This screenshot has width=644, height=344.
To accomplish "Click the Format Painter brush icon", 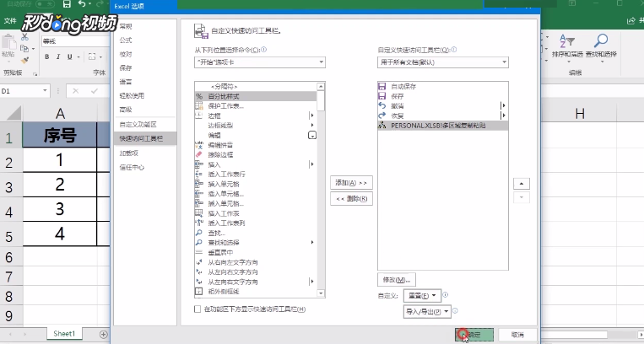I will point(24,61).
